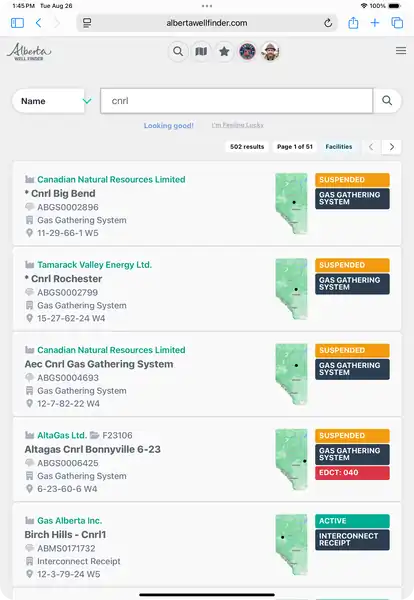Open the Safari share icon
This screenshot has height=600, width=414.
353,23
